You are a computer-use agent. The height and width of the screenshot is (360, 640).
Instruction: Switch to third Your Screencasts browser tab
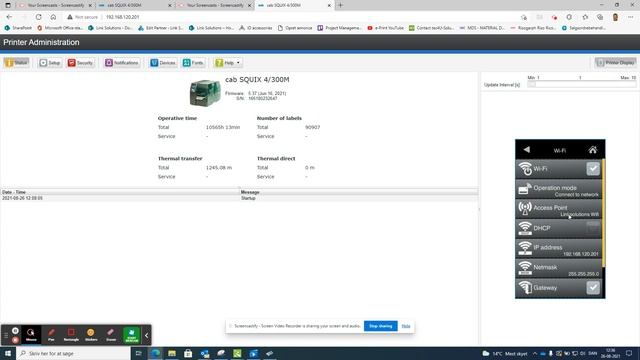214,5
